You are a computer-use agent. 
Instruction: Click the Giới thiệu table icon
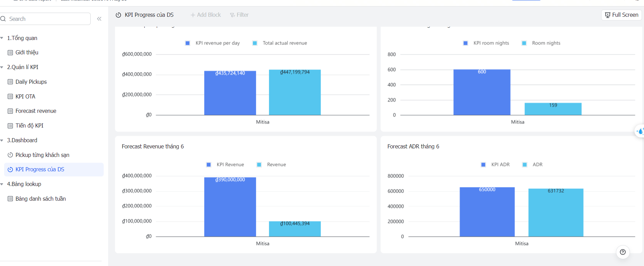(x=10, y=53)
